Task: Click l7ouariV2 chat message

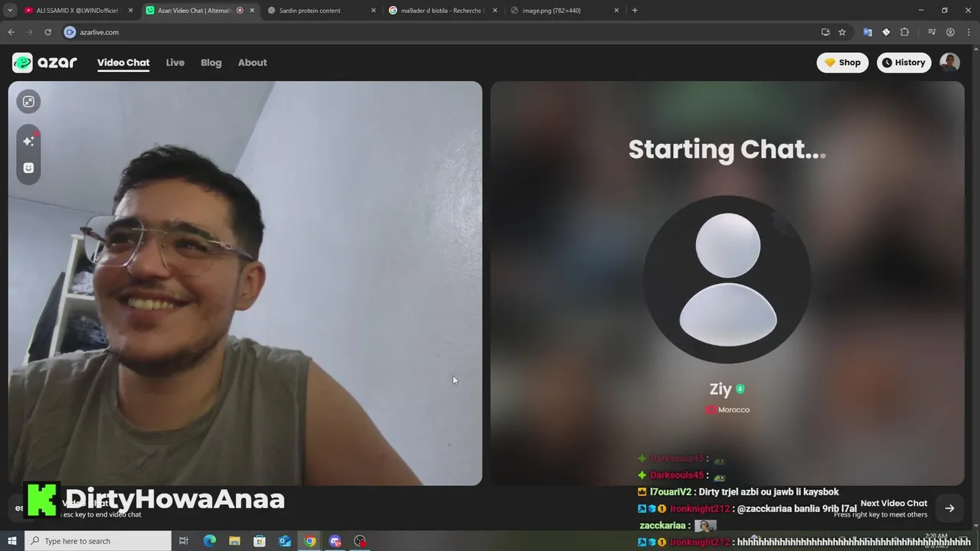Action: [x=738, y=492]
